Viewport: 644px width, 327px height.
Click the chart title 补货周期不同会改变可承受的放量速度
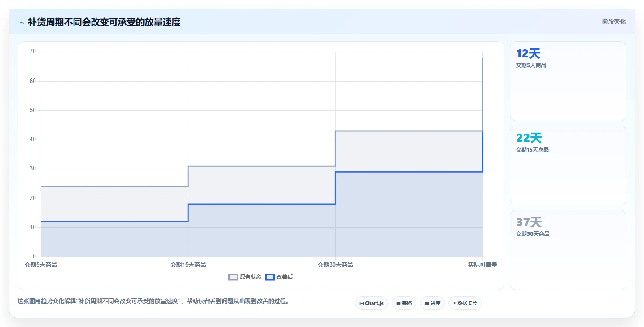click(104, 22)
